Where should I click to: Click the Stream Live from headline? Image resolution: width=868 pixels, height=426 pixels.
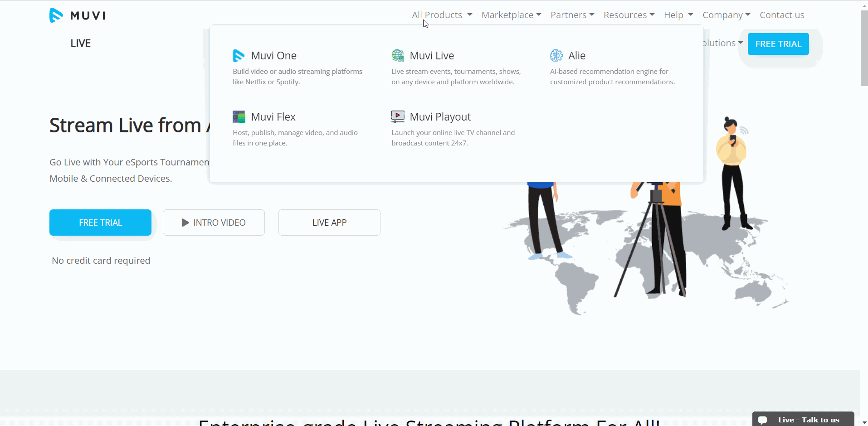coord(129,126)
